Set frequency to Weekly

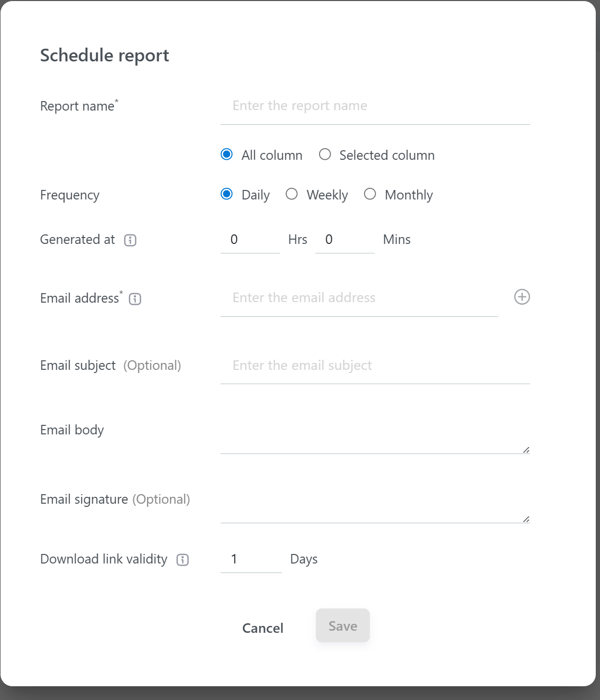coord(292,194)
